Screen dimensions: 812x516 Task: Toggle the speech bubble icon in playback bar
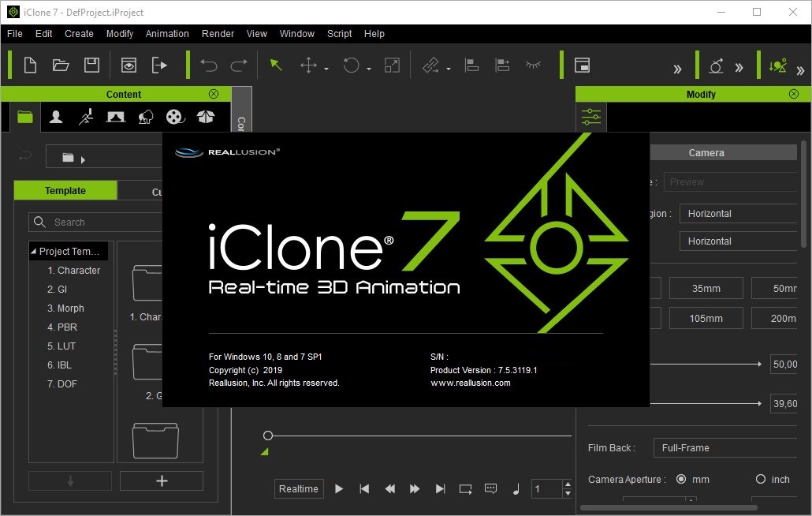click(490, 488)
